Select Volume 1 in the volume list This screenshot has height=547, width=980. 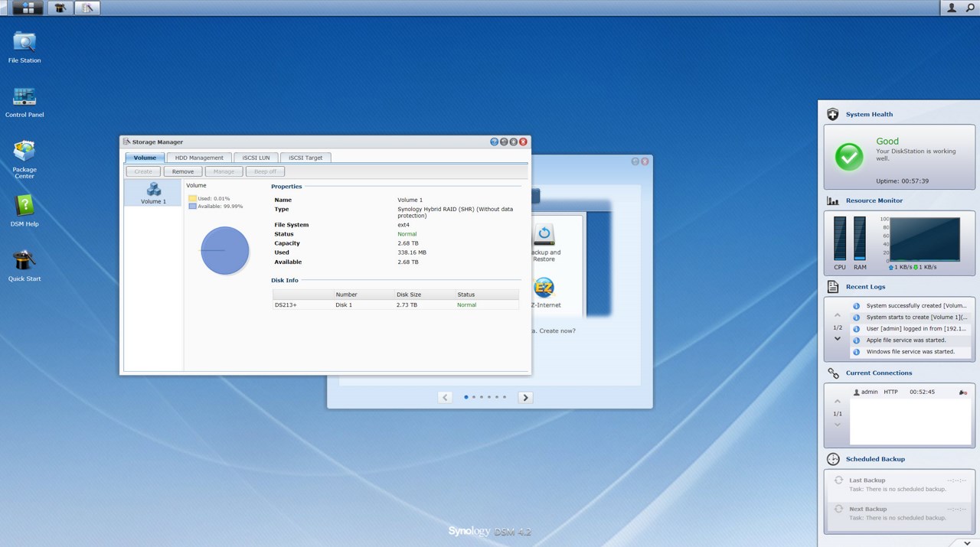(153, 193)
